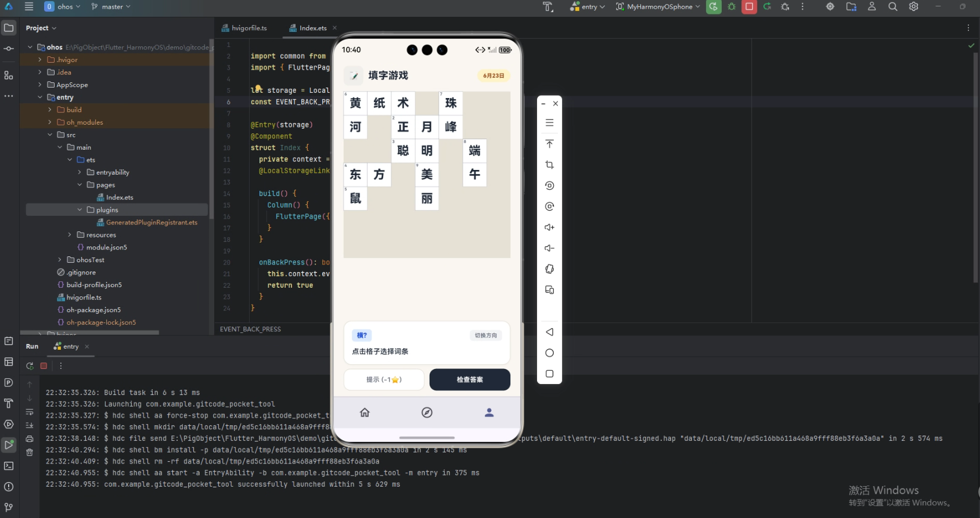The height and width of the screenshot is (518, 980).
Task: Tap the 黄 crossword cell
Action: tap(355, 103)
